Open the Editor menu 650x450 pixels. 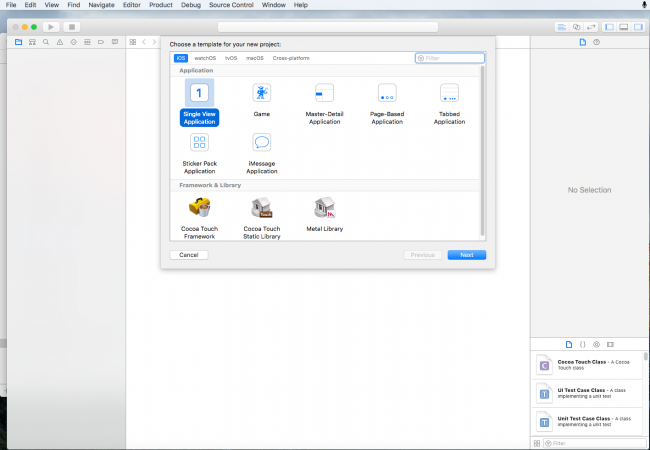(x=132, y=5)
